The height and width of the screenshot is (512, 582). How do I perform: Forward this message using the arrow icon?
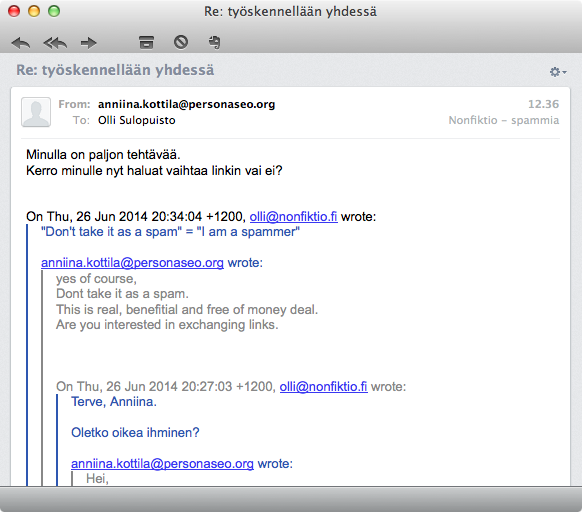tap(88, 43)
